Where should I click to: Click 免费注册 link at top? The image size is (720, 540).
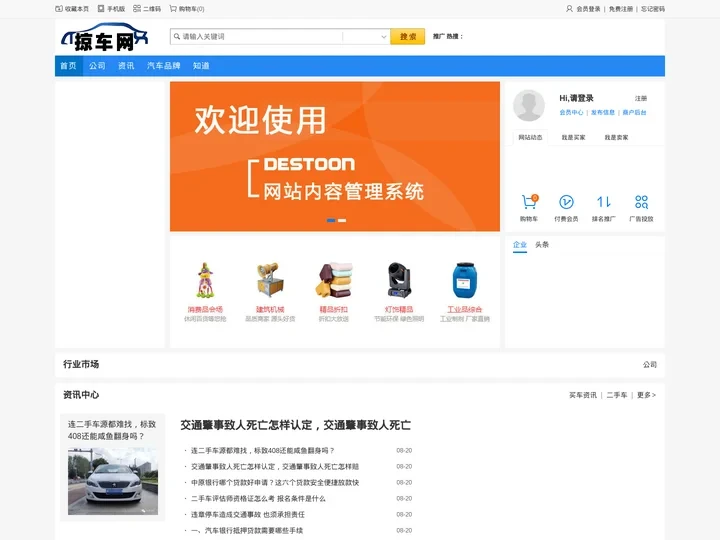[x=621, y=9]
